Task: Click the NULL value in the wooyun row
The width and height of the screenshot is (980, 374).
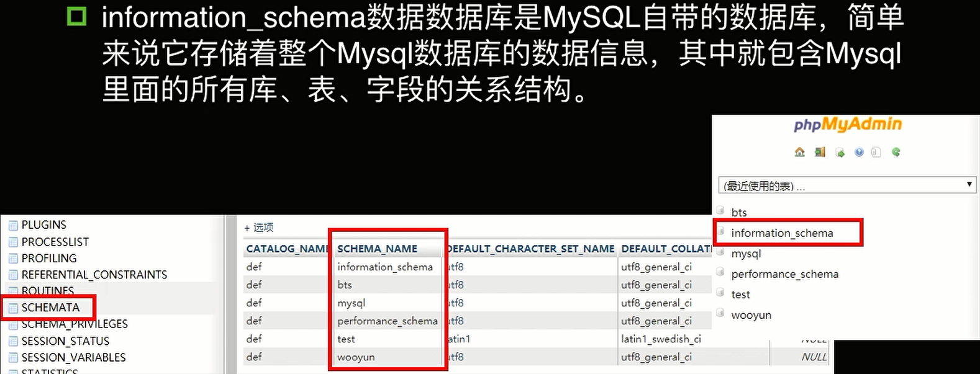Action: tap(814, 357)
